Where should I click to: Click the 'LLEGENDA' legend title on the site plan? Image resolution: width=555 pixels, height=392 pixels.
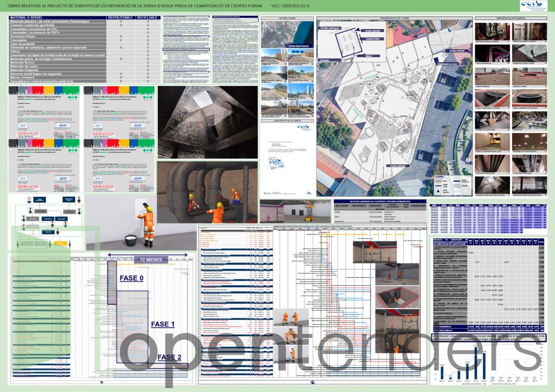[x=439, y=177]
